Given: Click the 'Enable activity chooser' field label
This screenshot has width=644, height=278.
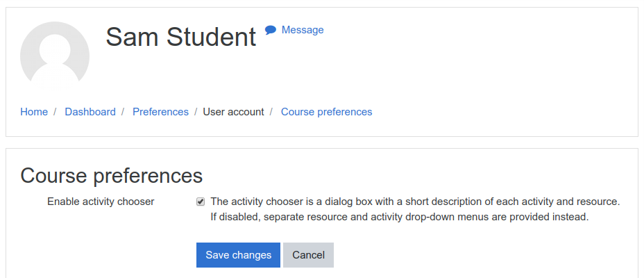Looking at the screenshot, I should point(101,202).
